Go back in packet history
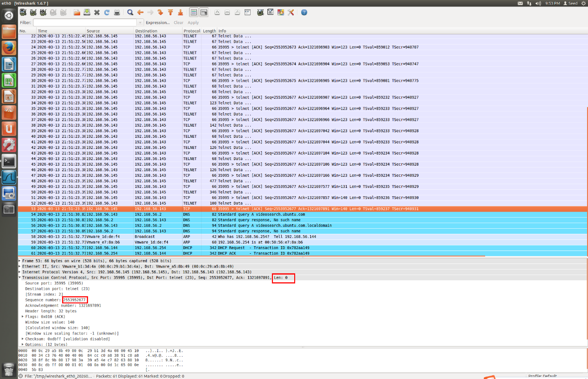 pos(140,13)
